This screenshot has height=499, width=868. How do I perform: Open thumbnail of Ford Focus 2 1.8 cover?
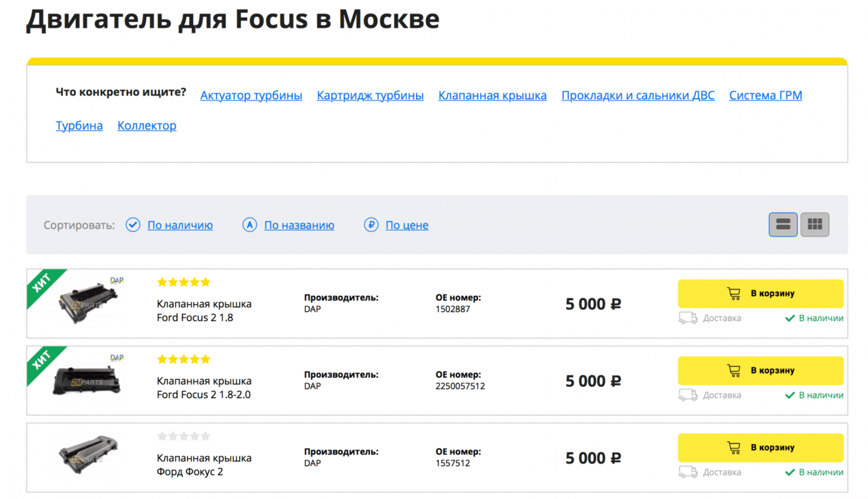point(89,302)
